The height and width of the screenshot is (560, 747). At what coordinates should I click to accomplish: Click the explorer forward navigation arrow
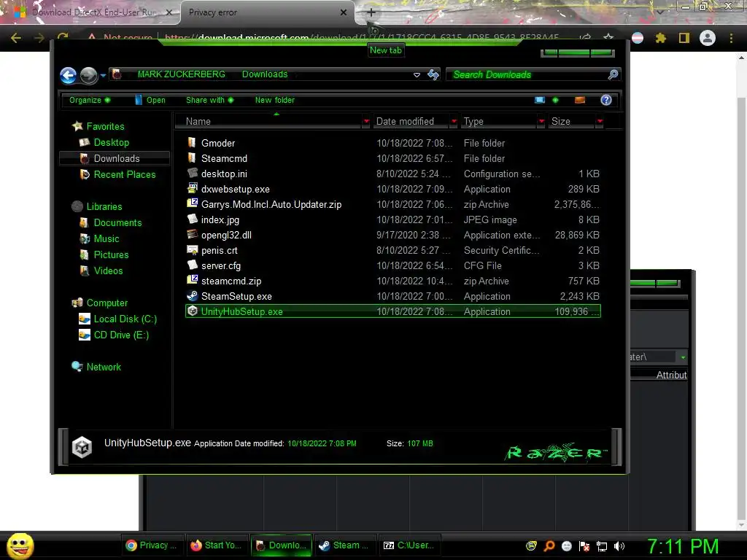(88, 75)
